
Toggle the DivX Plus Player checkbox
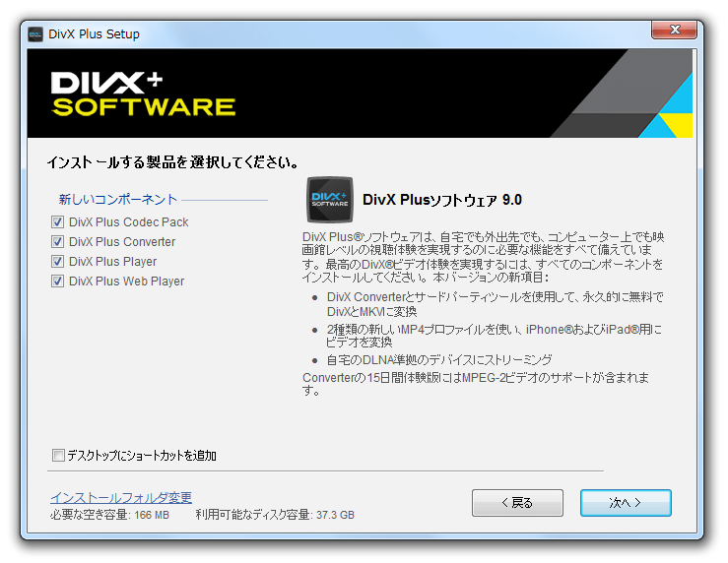57,262
